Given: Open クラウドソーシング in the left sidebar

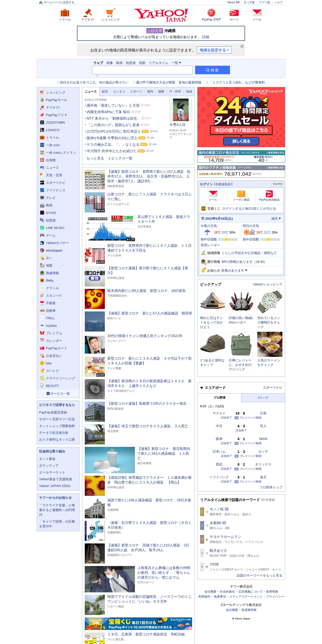Looking at the screenshot, I should [x=60, y=378].
